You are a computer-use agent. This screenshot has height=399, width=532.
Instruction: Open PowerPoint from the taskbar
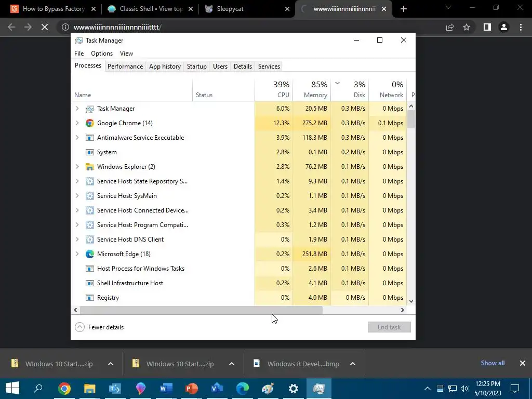coord(191,389)
